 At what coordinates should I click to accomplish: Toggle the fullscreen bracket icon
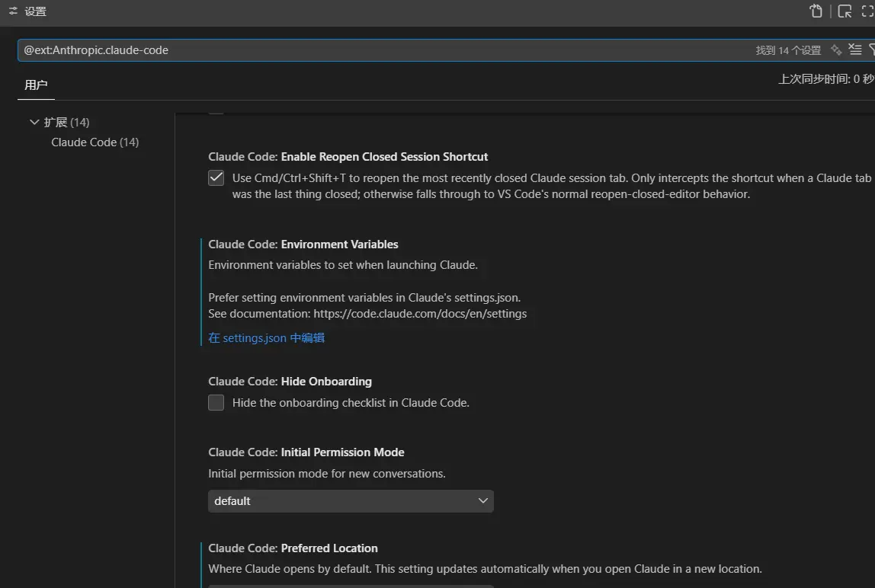pos(867,11)
